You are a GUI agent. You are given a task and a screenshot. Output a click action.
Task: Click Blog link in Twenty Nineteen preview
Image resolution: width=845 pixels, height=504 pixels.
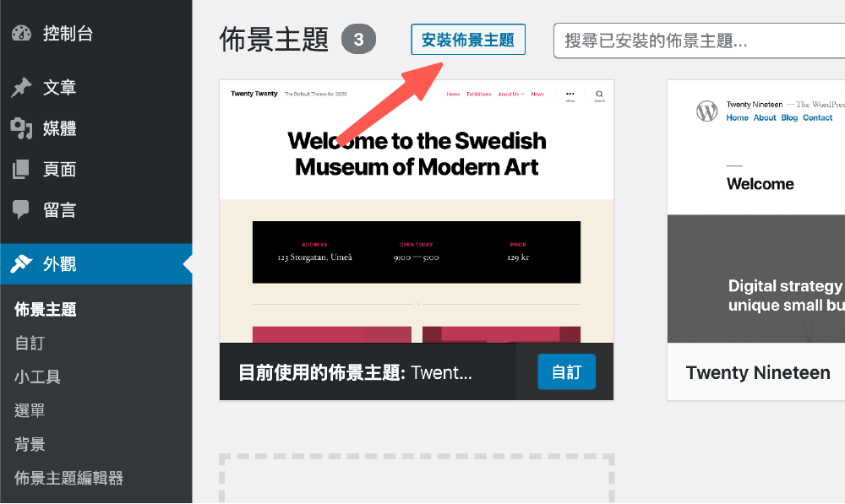pos(789,118)
